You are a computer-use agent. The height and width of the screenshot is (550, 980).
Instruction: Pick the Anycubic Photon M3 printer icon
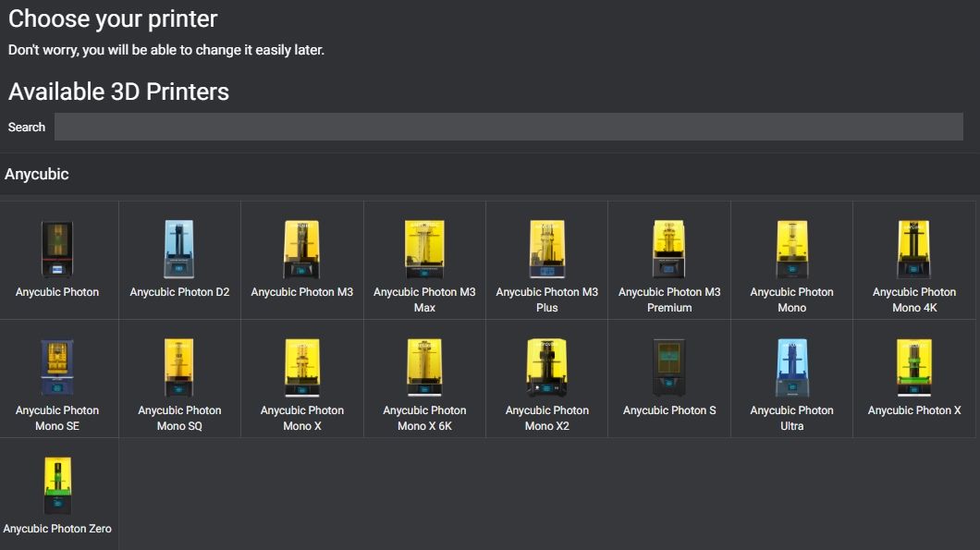301,249
